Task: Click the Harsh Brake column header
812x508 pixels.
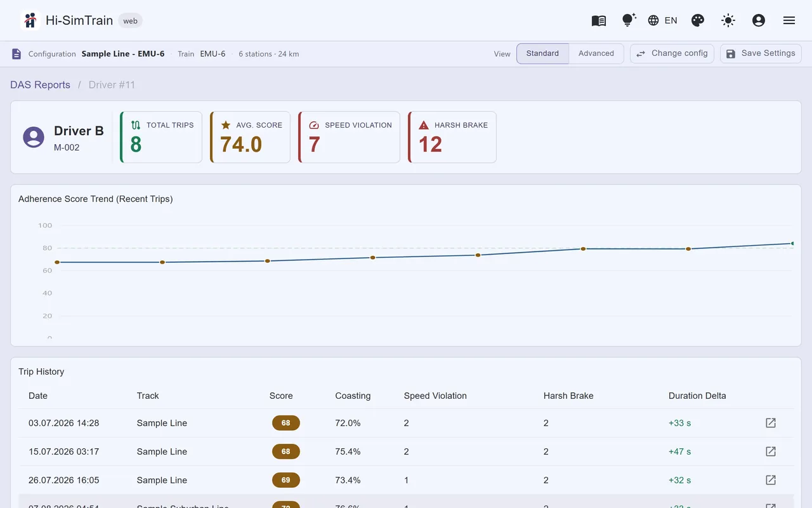Action: [x=568, y=396]
